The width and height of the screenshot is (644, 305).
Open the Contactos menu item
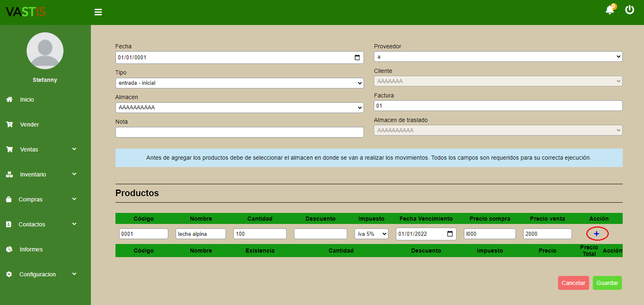click(x=32, y=224)
